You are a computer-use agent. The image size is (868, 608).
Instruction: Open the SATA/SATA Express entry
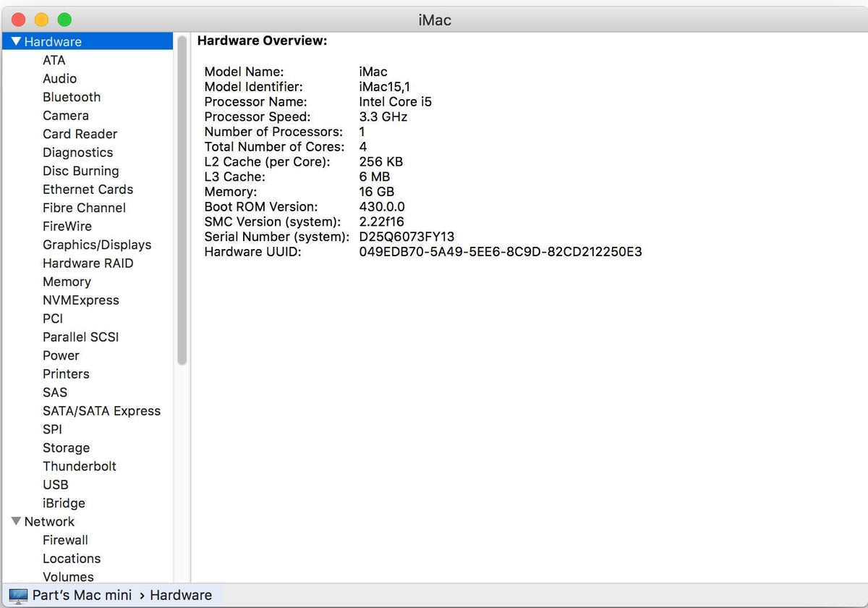(x=101, y=410)
